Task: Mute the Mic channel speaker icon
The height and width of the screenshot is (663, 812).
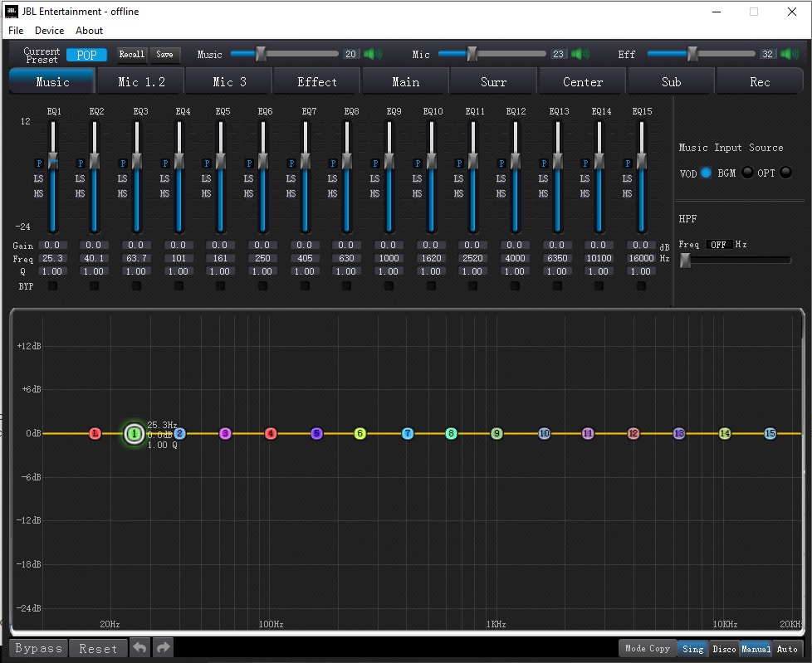Action: pyautogui.click(x=580, y=54)
